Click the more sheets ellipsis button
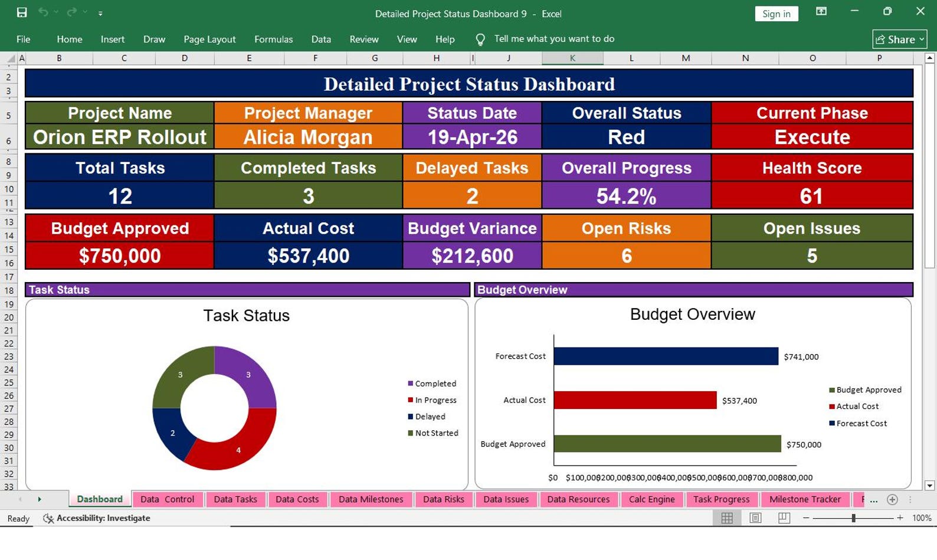 (x=874, y=500)
